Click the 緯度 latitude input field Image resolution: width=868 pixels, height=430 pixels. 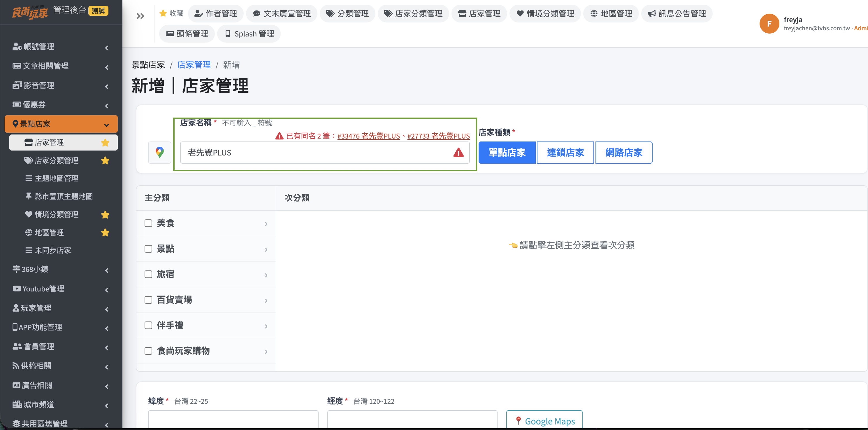233,420
